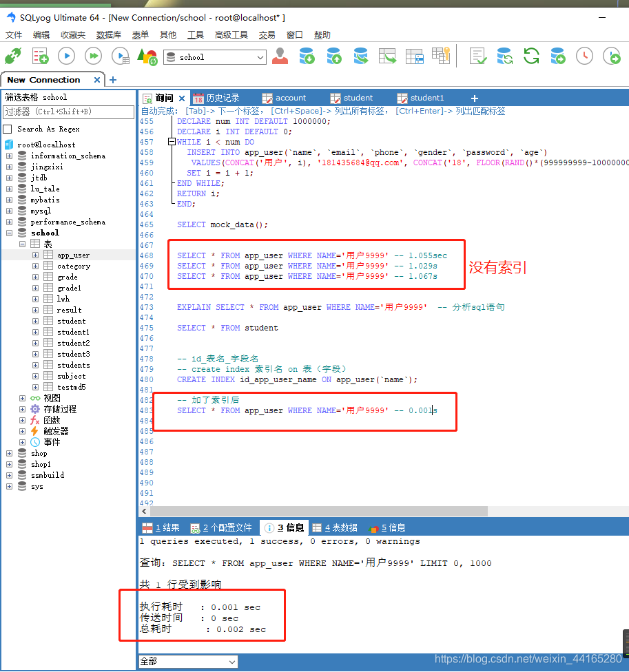Close the New Connection tab
This screenshot has width=629, height=672.
[97, 80]
